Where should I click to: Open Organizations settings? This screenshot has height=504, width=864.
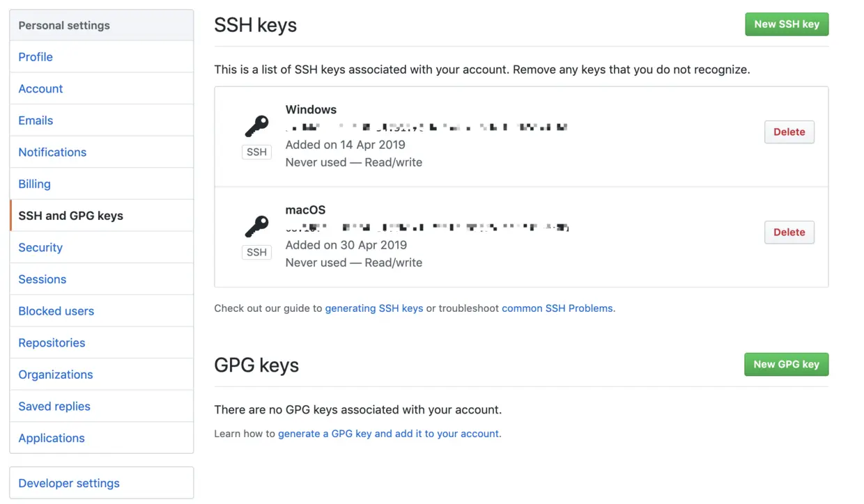coord(55,374)
